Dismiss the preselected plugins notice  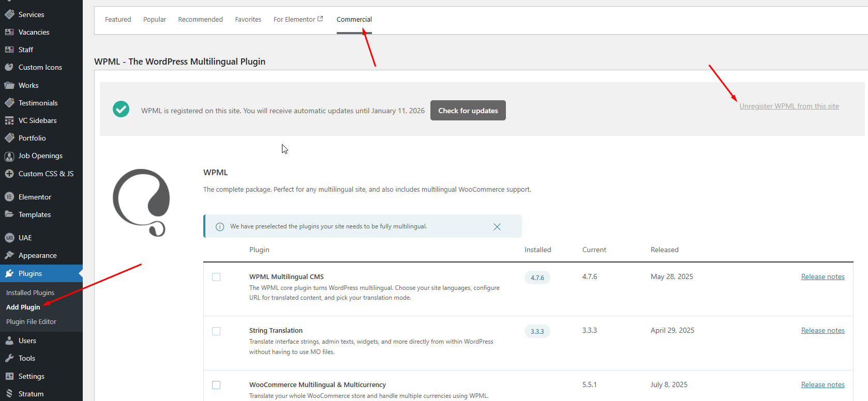coord(497,227)
